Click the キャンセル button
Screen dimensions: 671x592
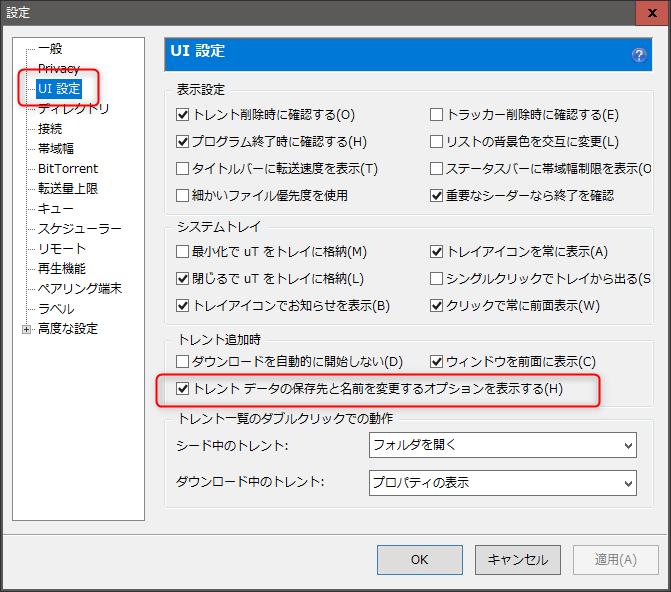tap(517, 560)
